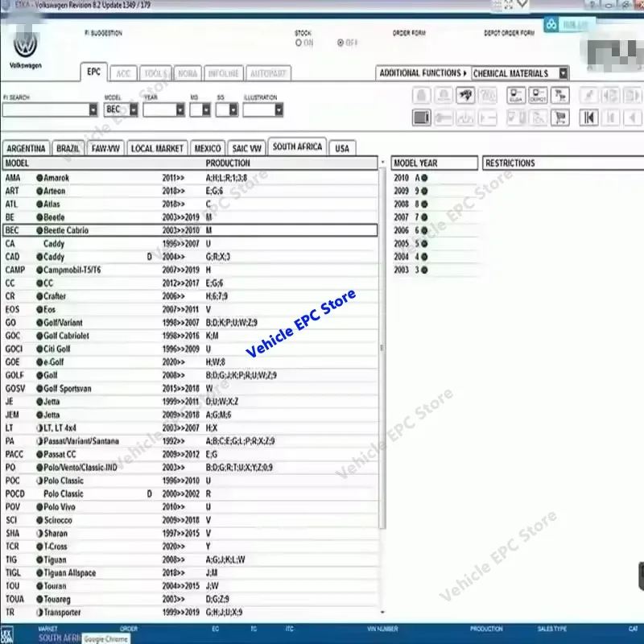Select the SOUTH AFRICA market tab

[x=297, y=147]
